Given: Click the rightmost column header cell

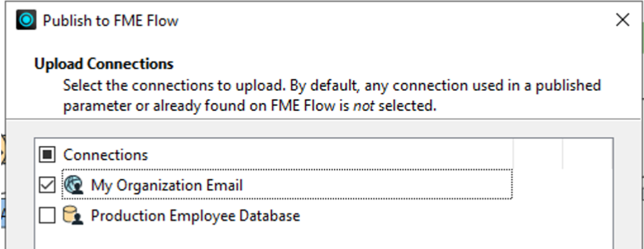Looking at the screenshot, I should tap(588, 154).
